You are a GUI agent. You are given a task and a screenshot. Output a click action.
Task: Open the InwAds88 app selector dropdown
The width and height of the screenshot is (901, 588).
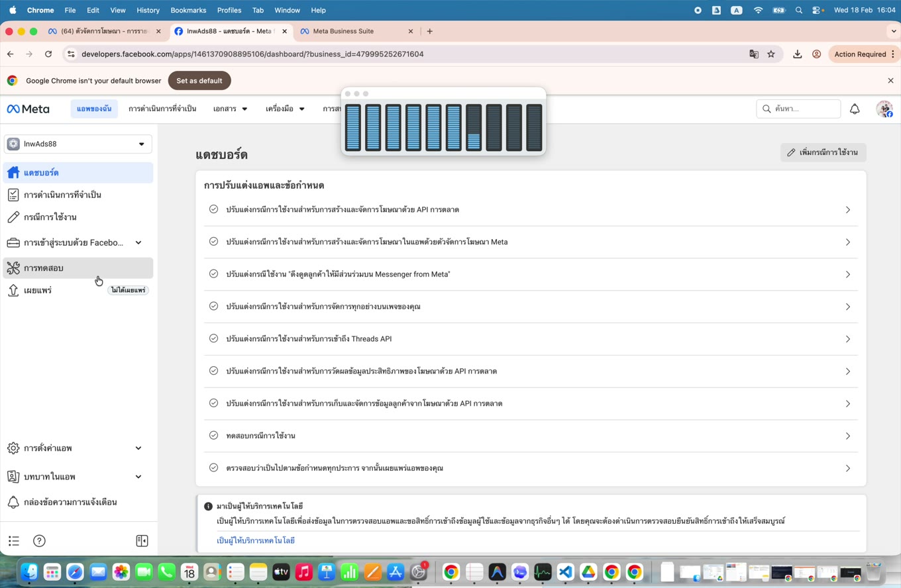tap(78, 144)
